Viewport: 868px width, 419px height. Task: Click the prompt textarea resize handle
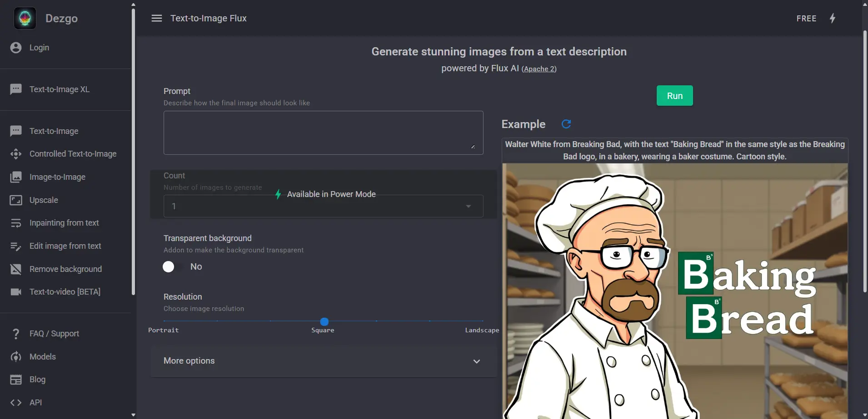pos(473,147)
